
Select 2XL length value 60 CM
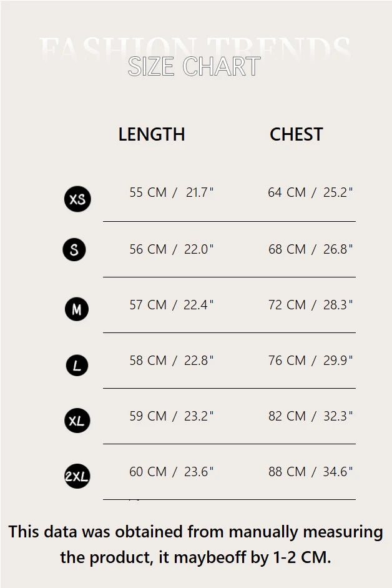point(148,472)
